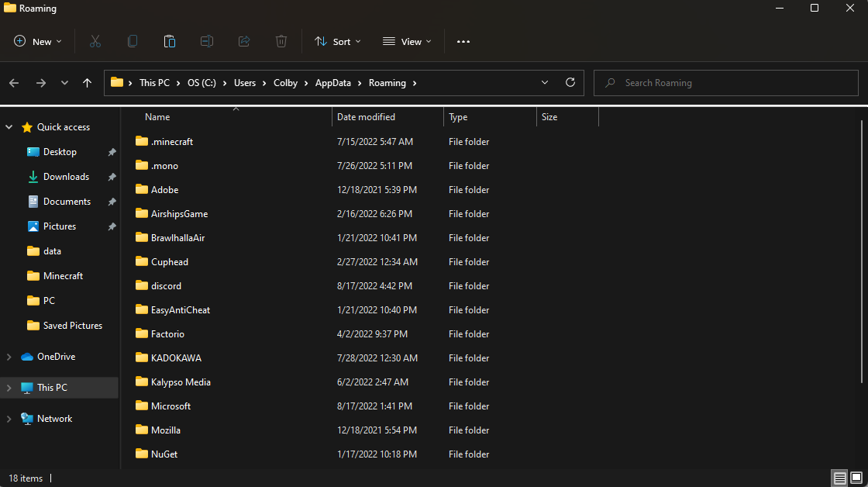Click AppData in the address breadcrumb
This screenshot has width=868, height=487.
pos(332,83)
